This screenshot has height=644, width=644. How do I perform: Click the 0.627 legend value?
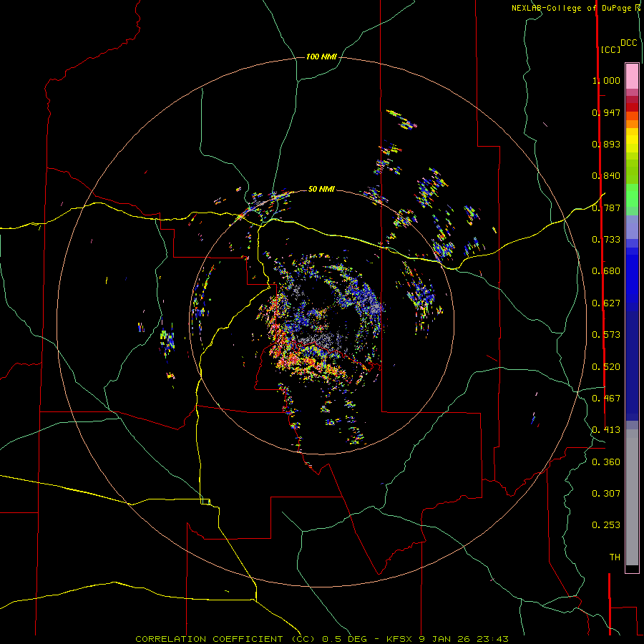click(606, 303)
